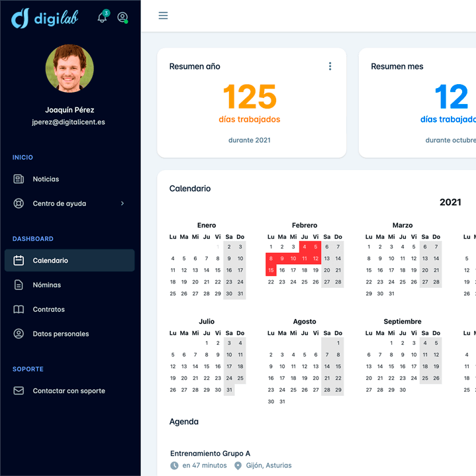
Task: Open Resumen año three-dot options menu
Action: (x=330, y=66)
